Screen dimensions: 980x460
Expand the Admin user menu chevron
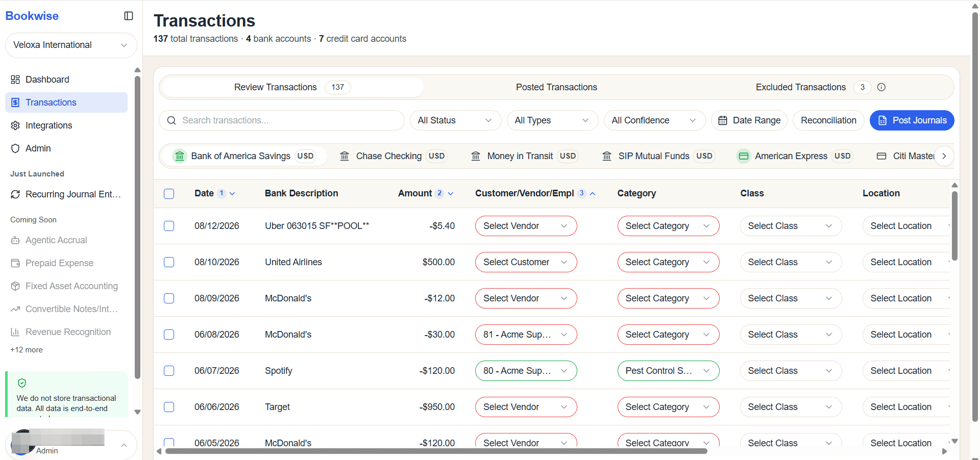click(x=124, y=445)
